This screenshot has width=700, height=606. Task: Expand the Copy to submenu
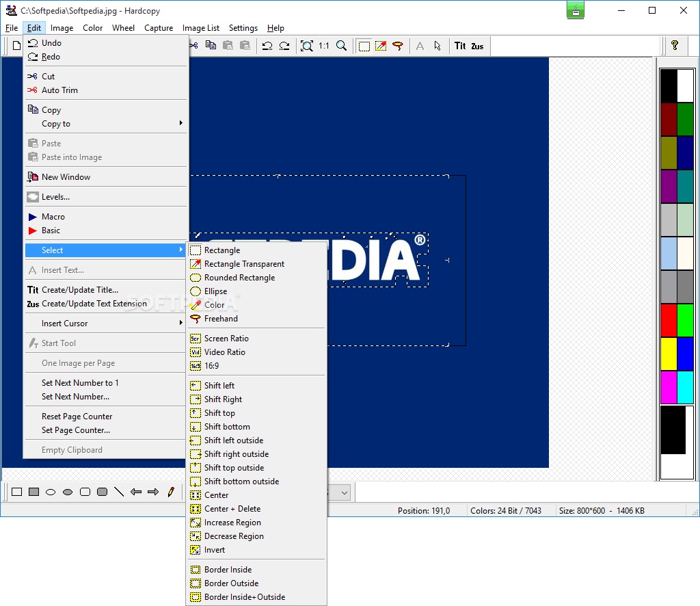coord(105,124)
